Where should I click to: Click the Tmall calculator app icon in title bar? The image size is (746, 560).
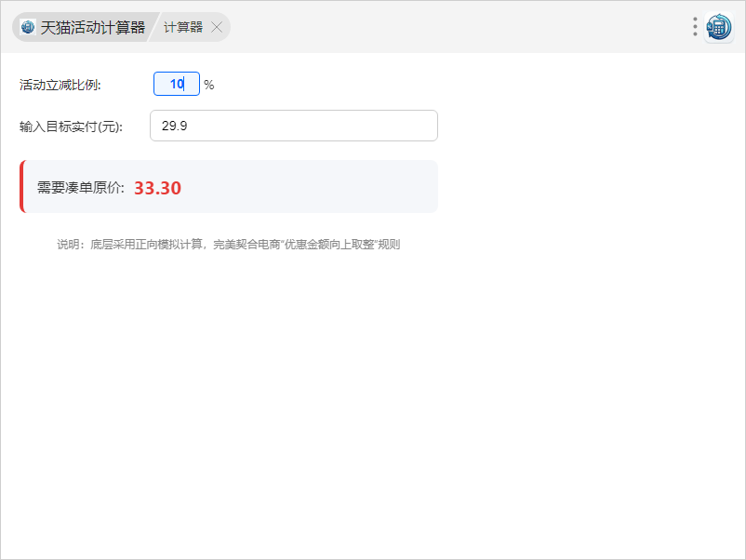pyautogui.click(x=28, y=27)
